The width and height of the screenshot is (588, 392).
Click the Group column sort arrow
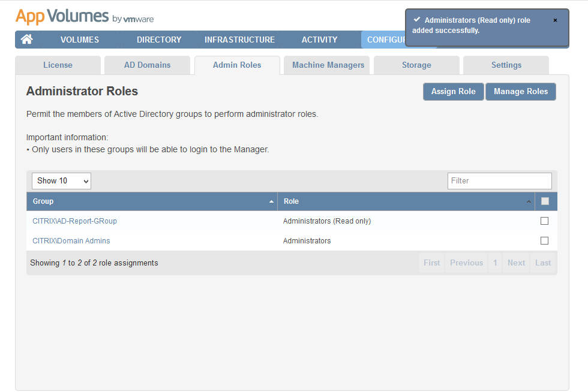tap(271, 201)
